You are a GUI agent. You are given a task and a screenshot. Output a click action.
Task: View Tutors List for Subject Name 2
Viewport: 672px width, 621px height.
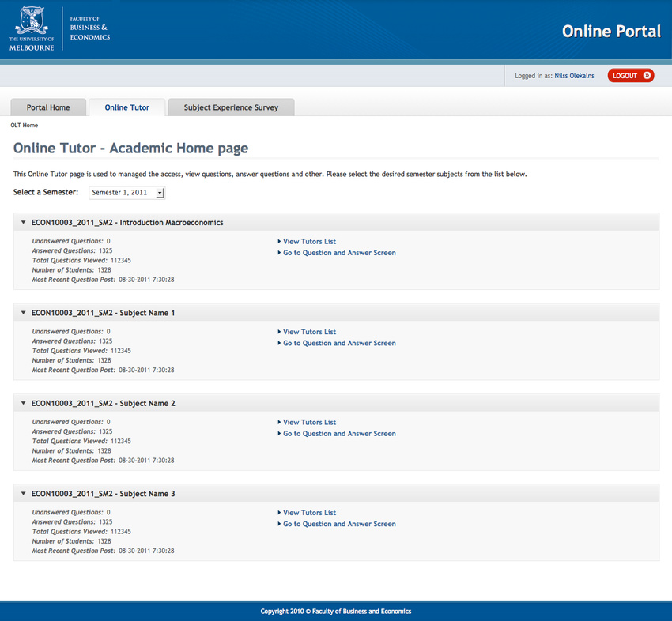309,422
